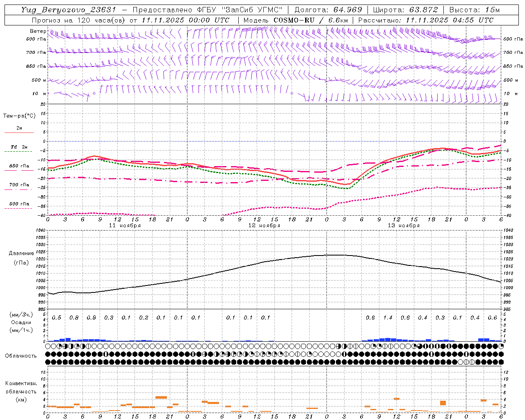
Task: Select the elevation text Высота: 15м
Action: coord(474,10)
